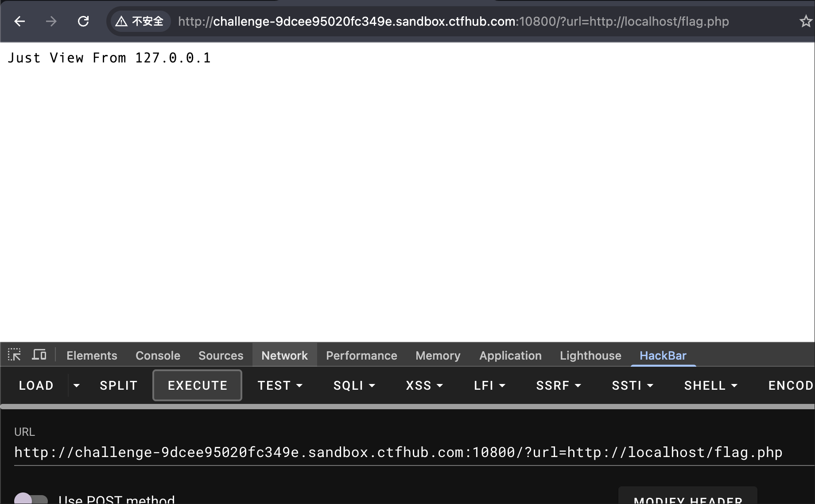The image size is (815, 504).
Task: Switch to the Network tab
Action: click(x=284, y=356)
